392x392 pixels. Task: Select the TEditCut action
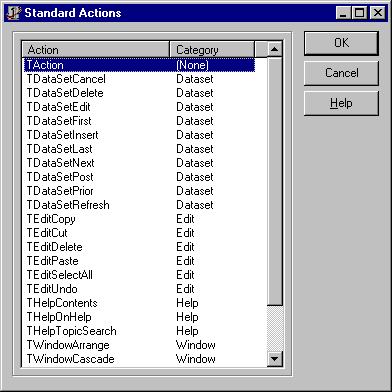139,233
